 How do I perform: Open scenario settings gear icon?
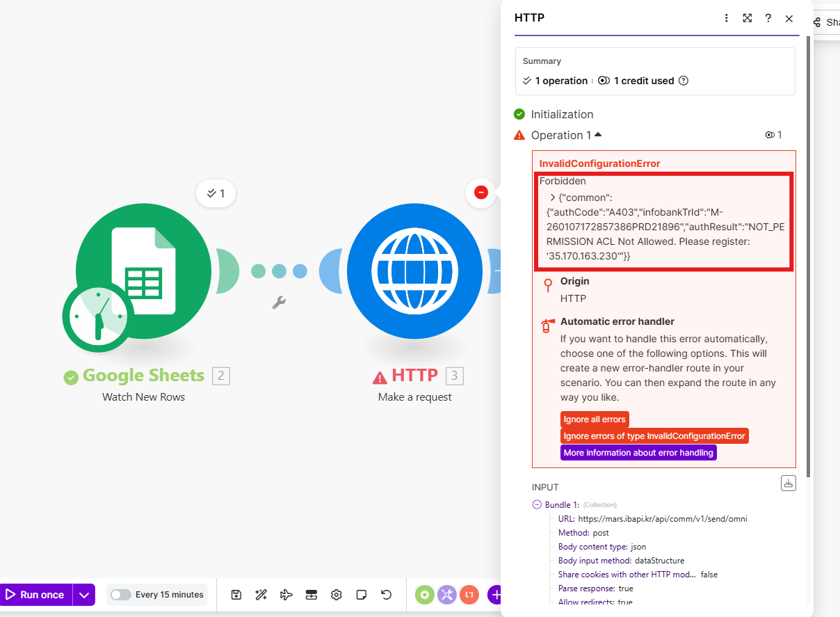point(337,595)
